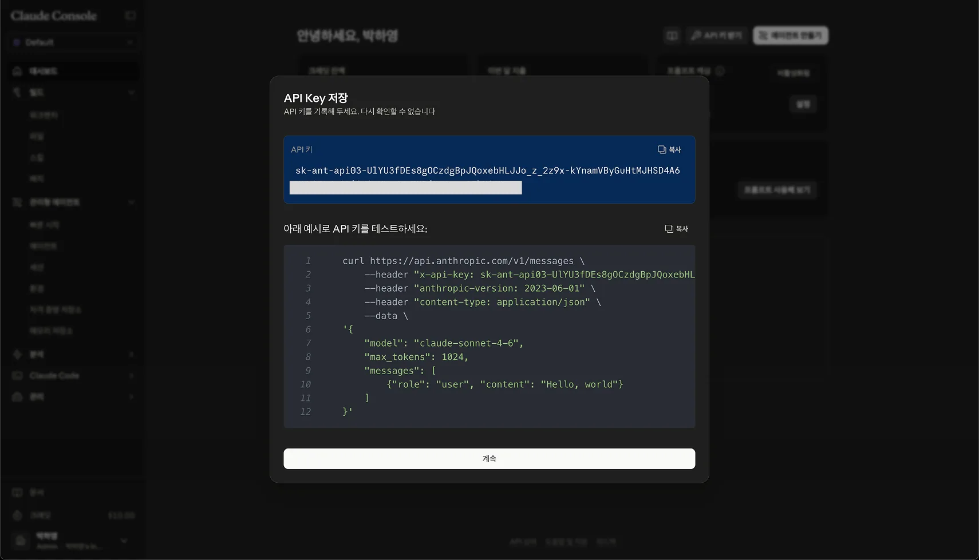Click the "model": "claude-sonnet-4-6" code line

coord(444,343)
